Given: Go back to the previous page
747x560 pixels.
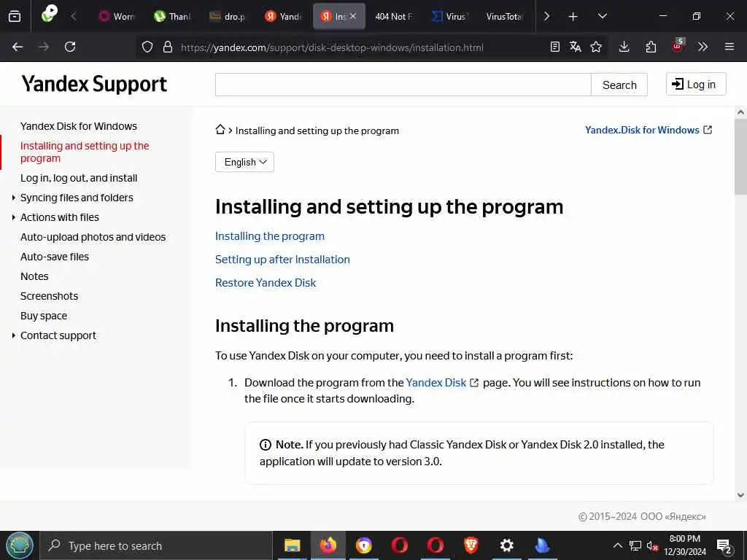Looking at the screenshot, I should tap(18, 47).
